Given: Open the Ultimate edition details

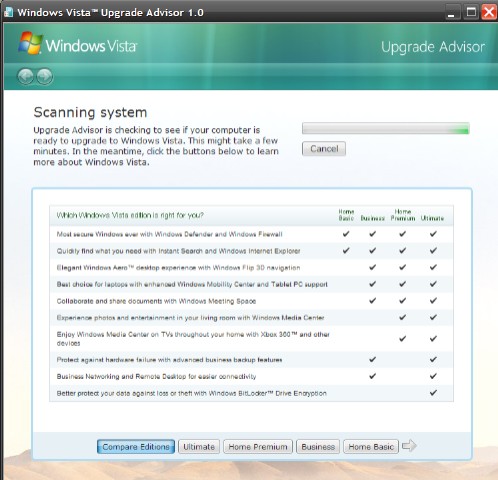Looking at the screenshot, I should pos(199,447).
